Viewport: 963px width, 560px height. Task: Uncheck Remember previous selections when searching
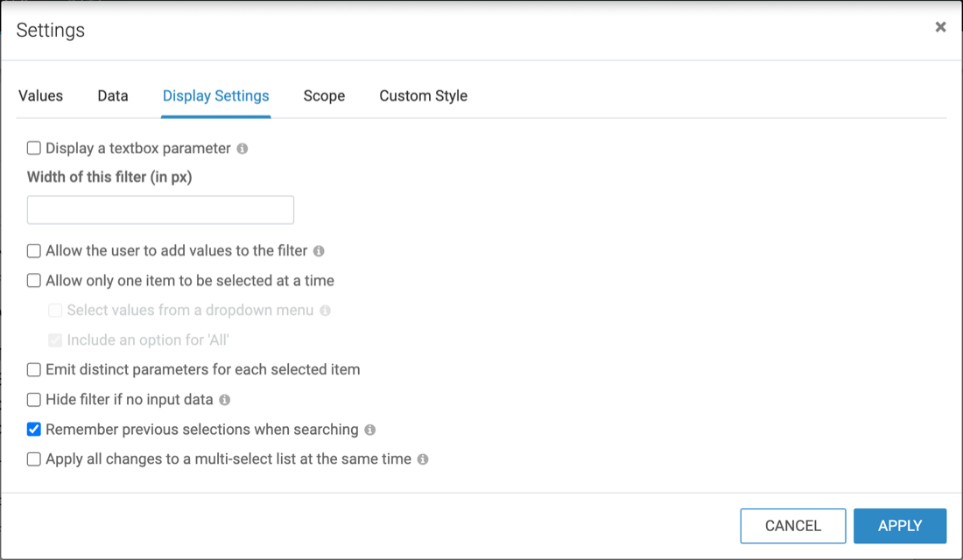coord(34,430)
